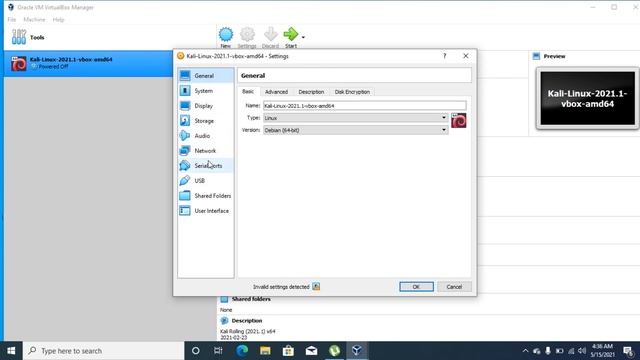Select the USB settings category
The image size is (640, 360).
[x=206, y=180]
